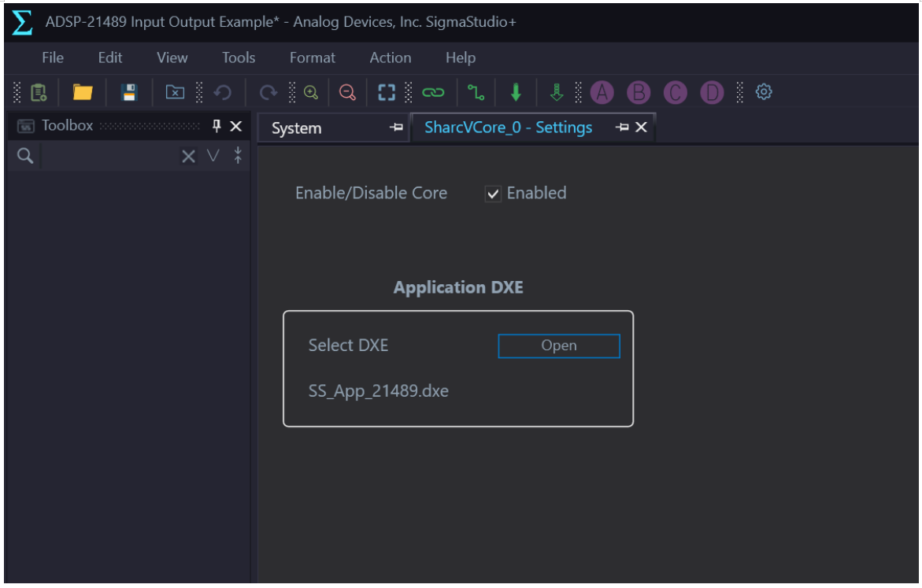
Task: Open the Action menu
Action: pos(391,57)
